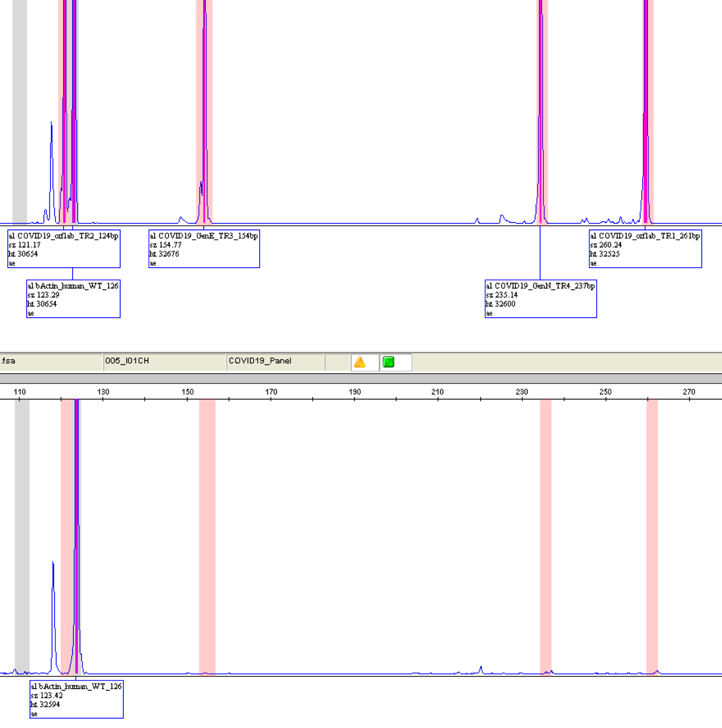Click the 190 mark on the size ruler
Image resolution: width=722 pixels, height=728 pixels.
click(354, 392)
